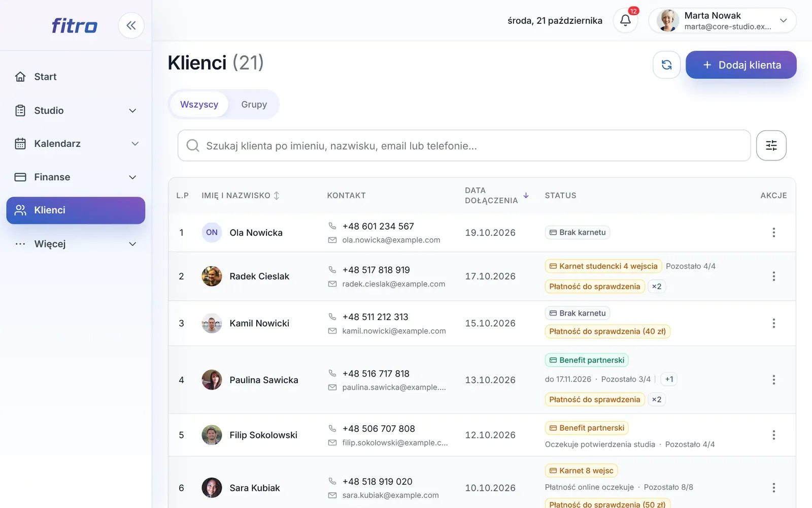Click the Start home icon

20,77
